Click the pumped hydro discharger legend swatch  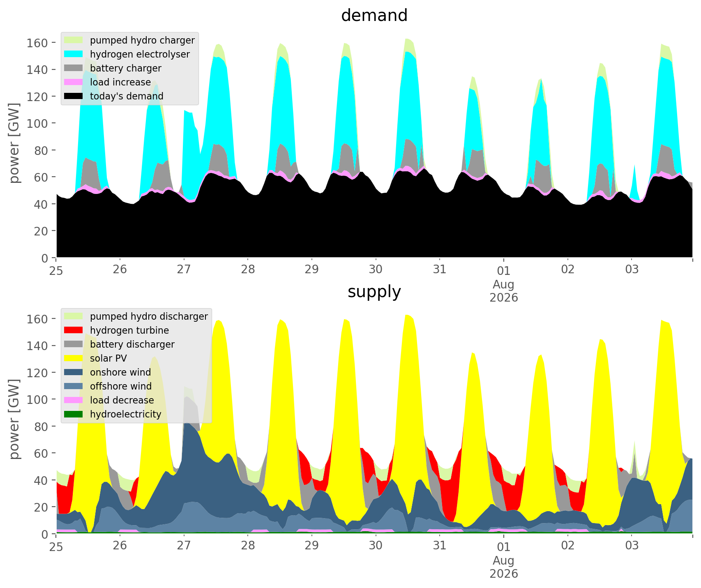coord(74,316)
